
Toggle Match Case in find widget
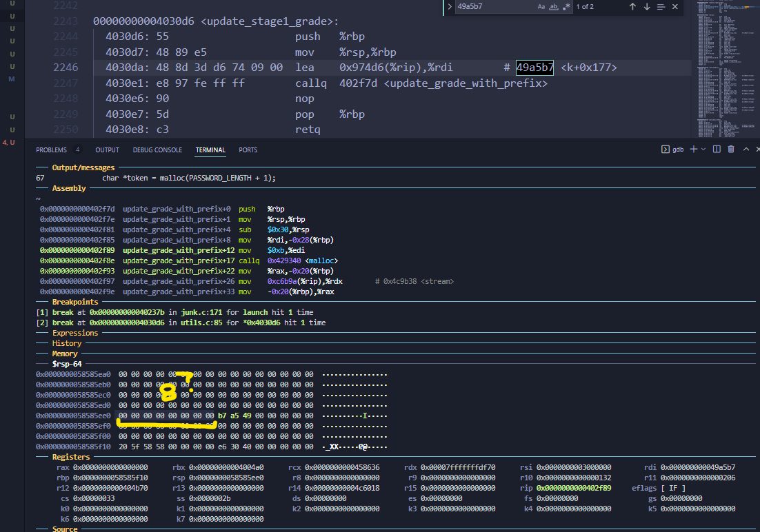pyautogui.click(x=541, y=7)
